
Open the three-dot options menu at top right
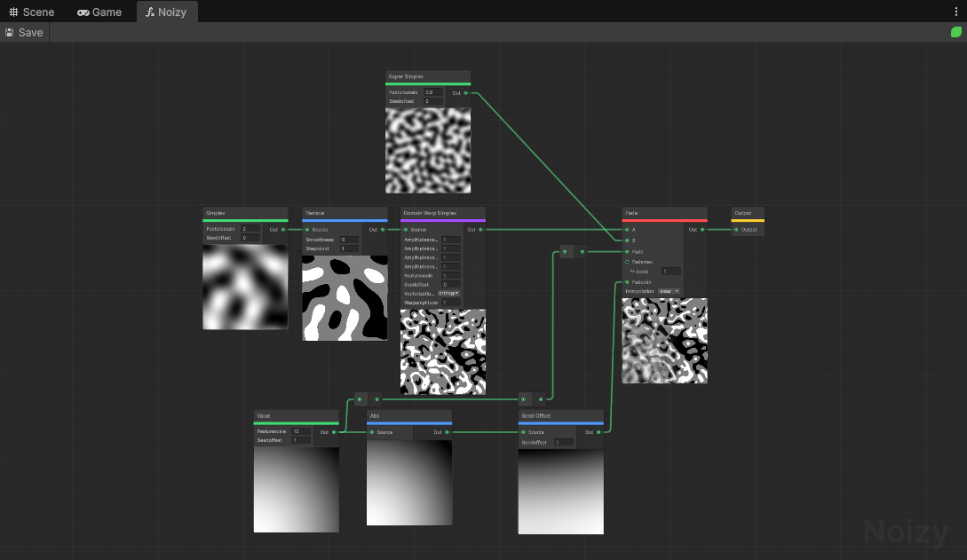pyautogui.click(x=955, y=12)
